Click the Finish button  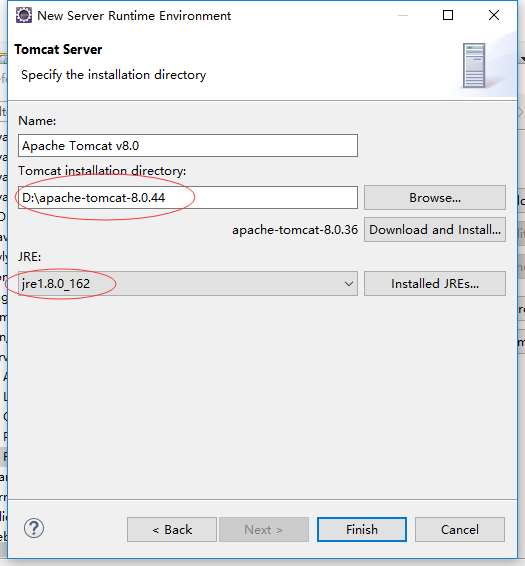tap(362, 529)
